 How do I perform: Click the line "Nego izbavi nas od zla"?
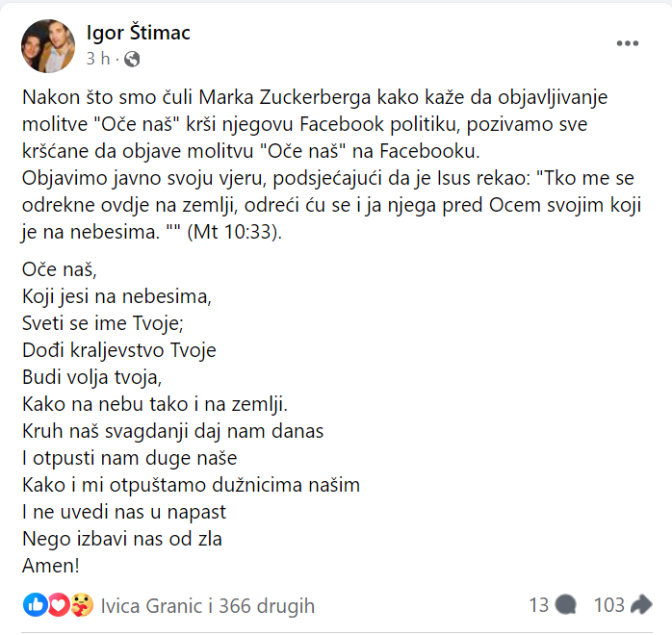pyautogui.click(x=122, y=539)
